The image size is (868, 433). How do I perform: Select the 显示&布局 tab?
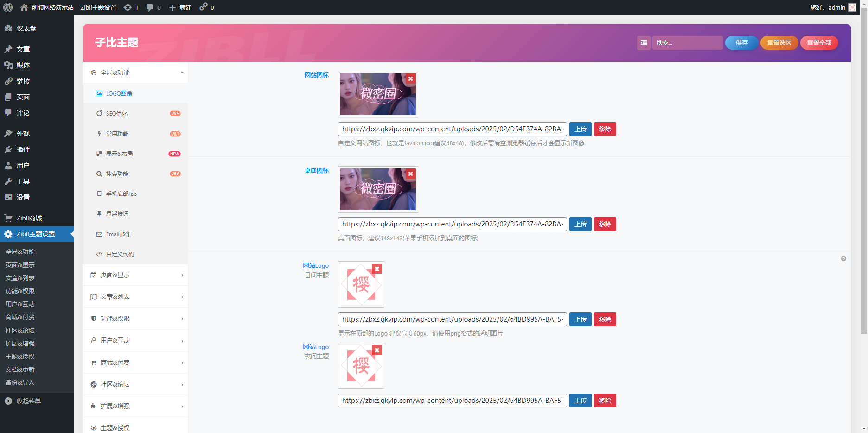click(x=135, y=154)
